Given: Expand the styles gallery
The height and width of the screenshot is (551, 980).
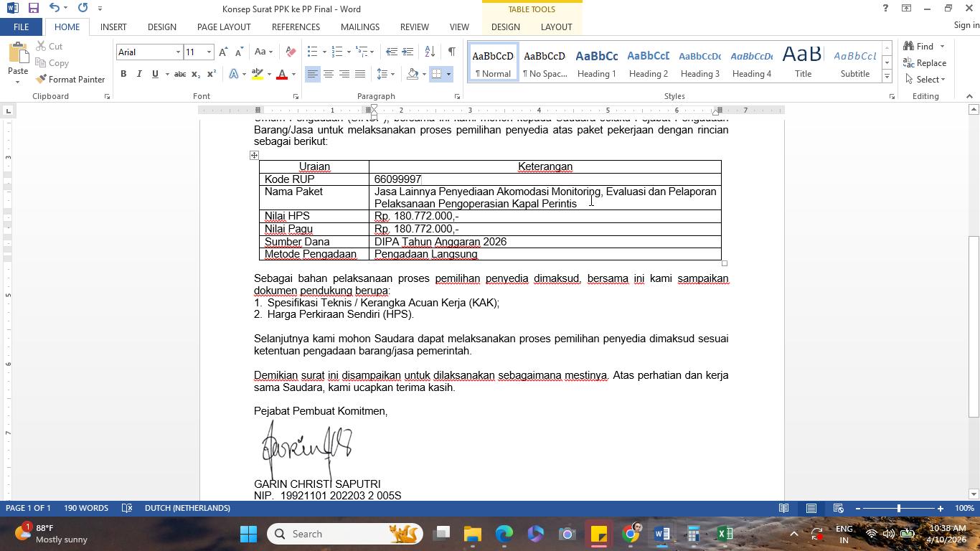Looking at the screenshot, I should coord(887,76).
